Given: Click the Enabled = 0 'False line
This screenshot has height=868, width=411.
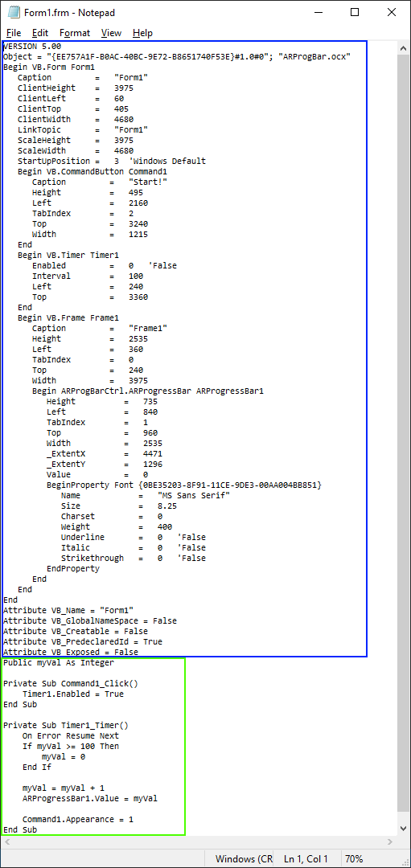Looking at the screenshot, I should tap(104, 266).
